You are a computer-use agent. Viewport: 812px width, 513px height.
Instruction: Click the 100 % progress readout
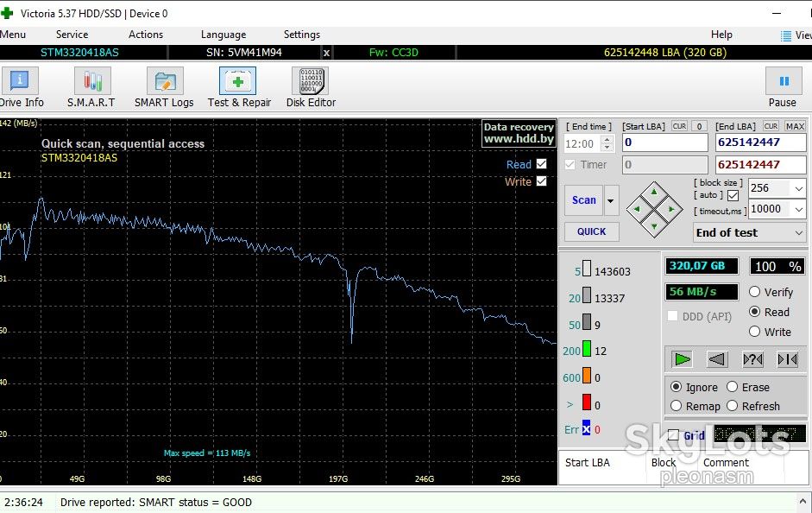pos(777,266)
